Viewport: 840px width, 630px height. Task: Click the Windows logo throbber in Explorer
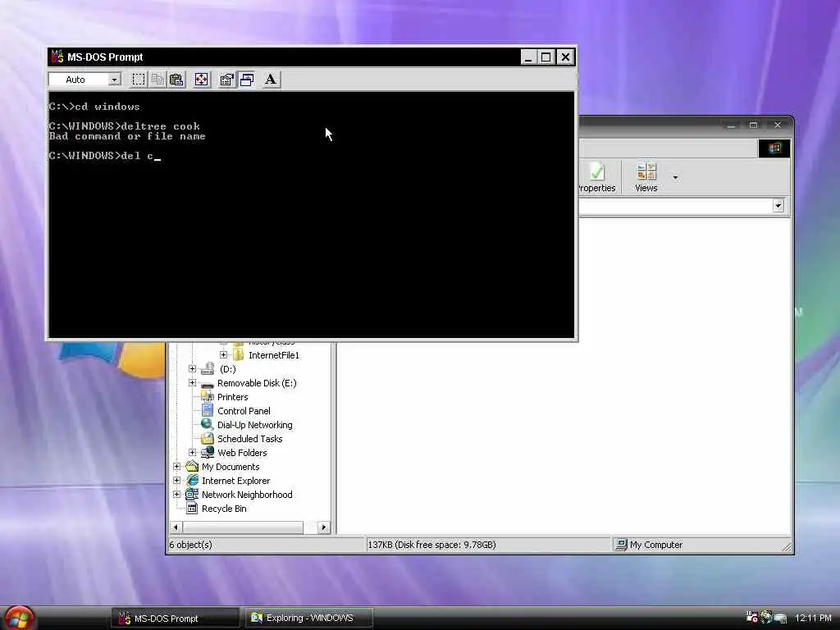tap(774, 148)
